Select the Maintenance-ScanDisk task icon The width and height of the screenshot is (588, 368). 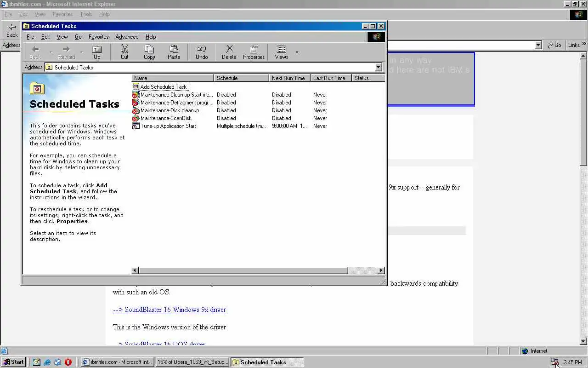pos(136,118)
